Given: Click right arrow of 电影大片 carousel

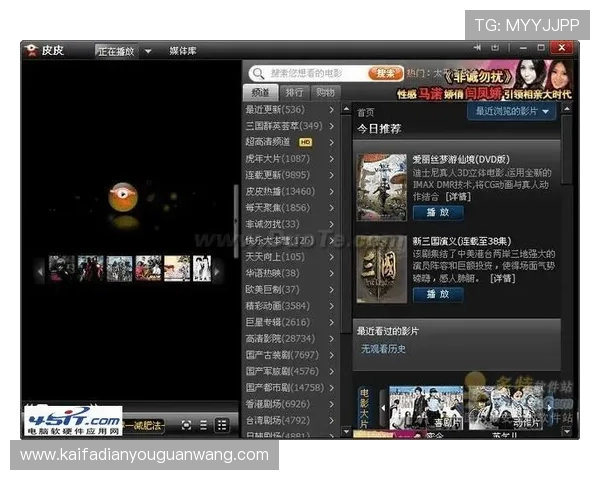Looking at the screenshot, I should point(549,408).
